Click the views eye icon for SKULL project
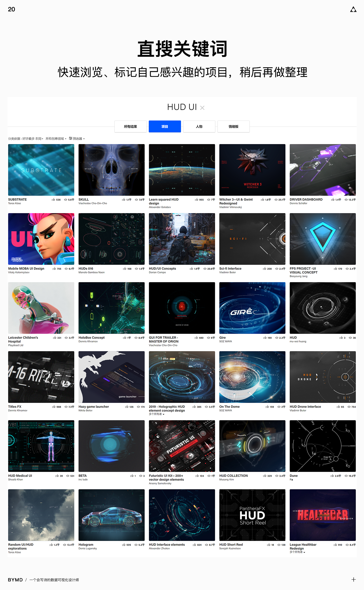The height and width of the screenshot is (590, 364). tap(136, 199)
